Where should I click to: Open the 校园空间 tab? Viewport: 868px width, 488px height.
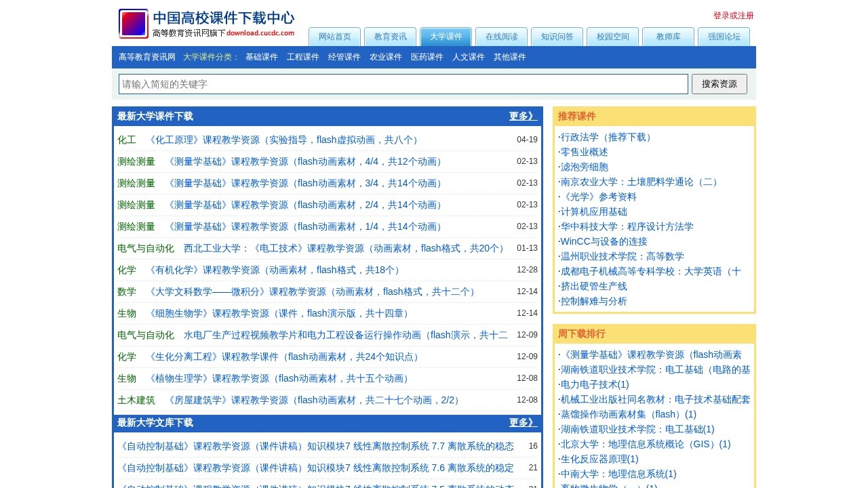click(613, 37)
